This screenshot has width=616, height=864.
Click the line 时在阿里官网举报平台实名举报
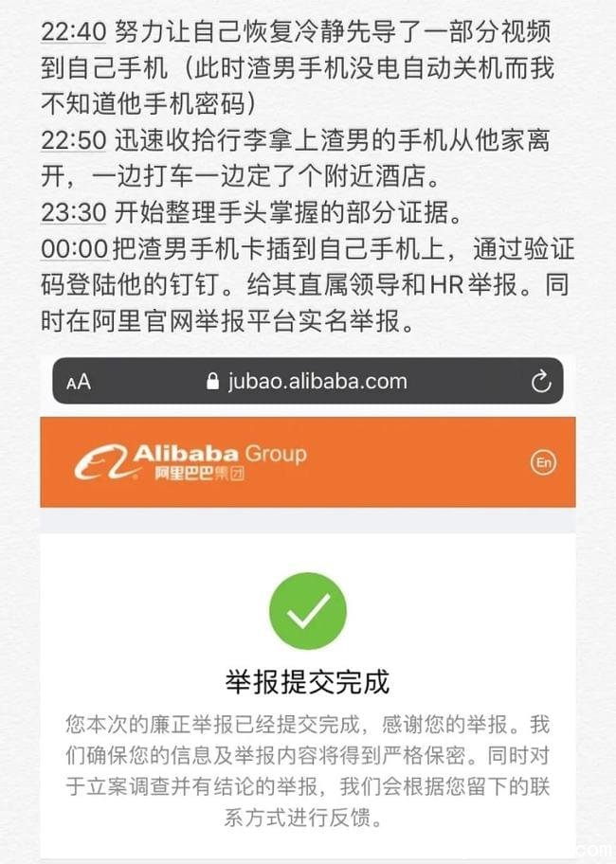pos(227,321)
